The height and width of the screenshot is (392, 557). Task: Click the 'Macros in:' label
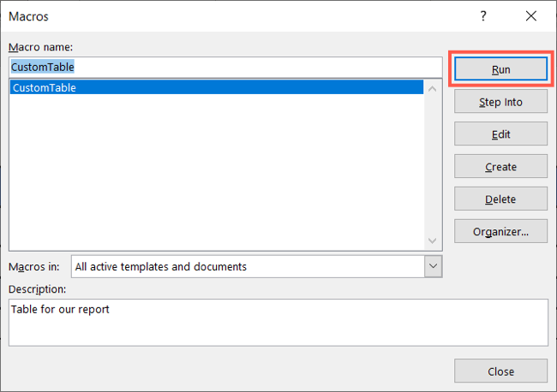coord(34,266)
